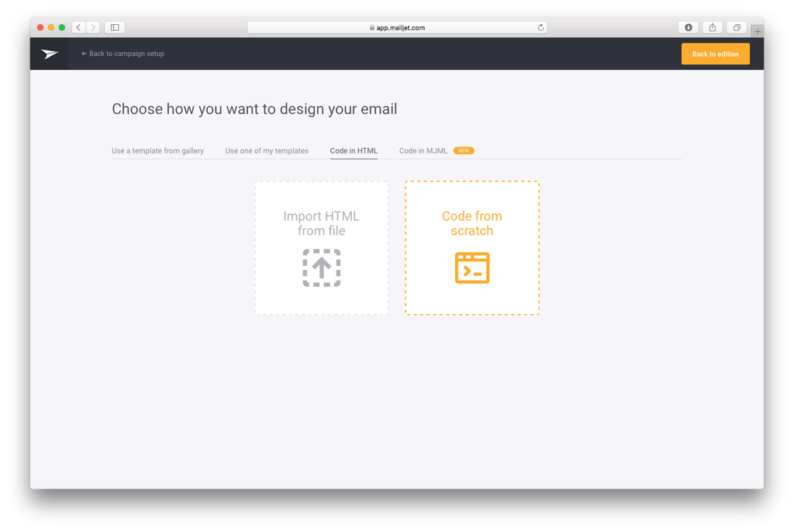Click the Safari share icon
Image resolution: width=794 pixels, height=532 pixels.
pos(713,27)
